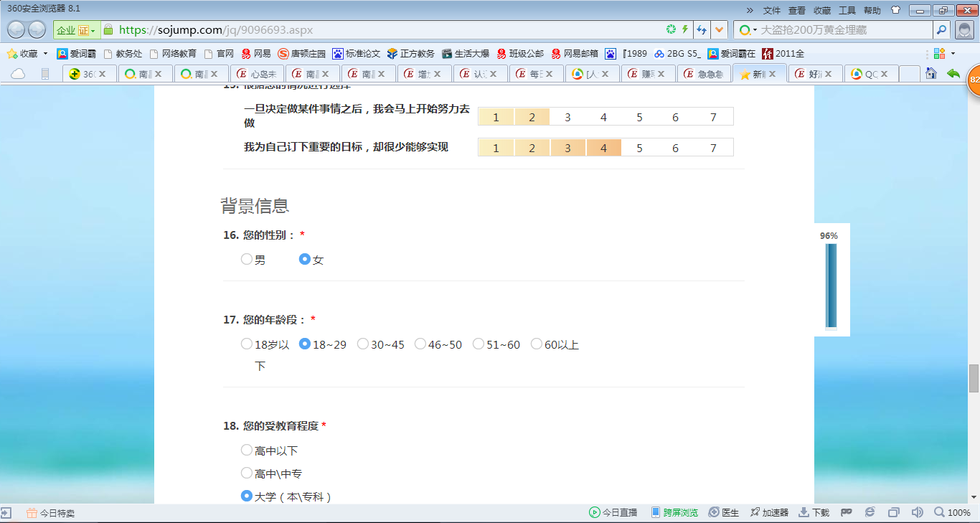Open the colorful apps grid icon
Screen dimensions: 980x523
pos(939,53)
